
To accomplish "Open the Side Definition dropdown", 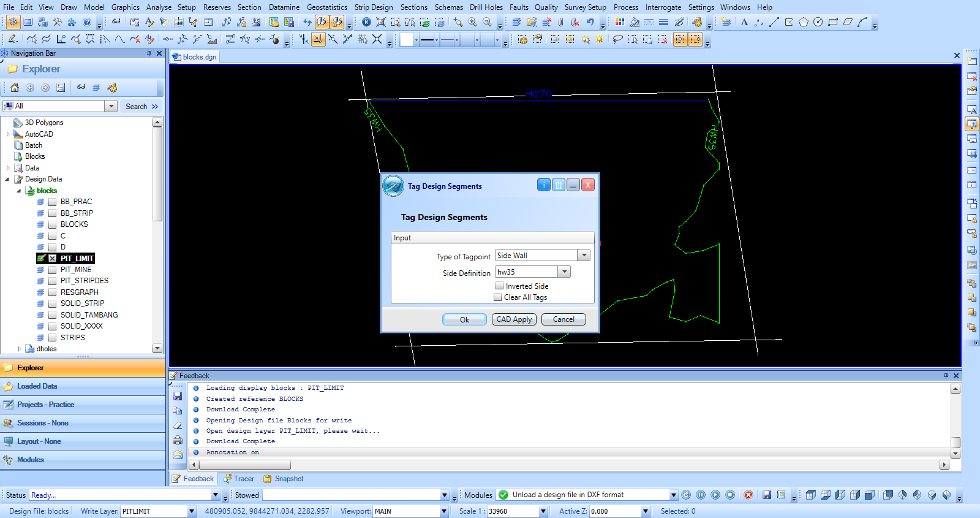I will pos(564,272).
